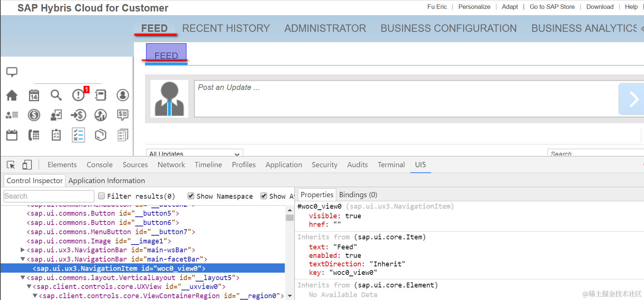Activate the DevTools inspect element picker
The image size is (644, 300).
[x=11, y=165]
